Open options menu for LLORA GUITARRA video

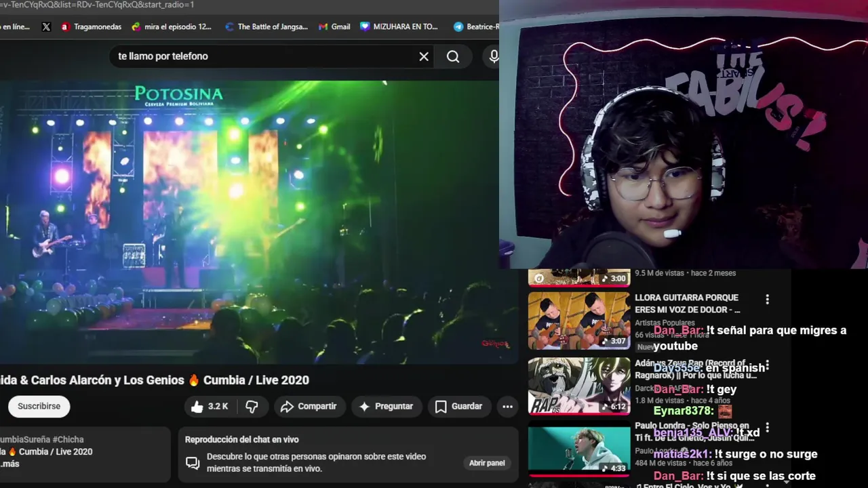coord(767,299)
